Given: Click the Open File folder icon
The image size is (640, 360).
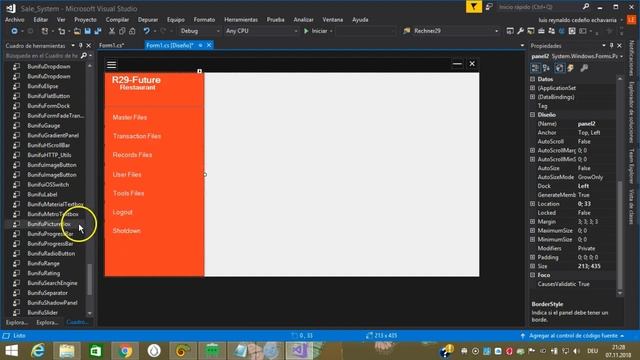Looking at the screenshot, I should [x=77, y=31].
